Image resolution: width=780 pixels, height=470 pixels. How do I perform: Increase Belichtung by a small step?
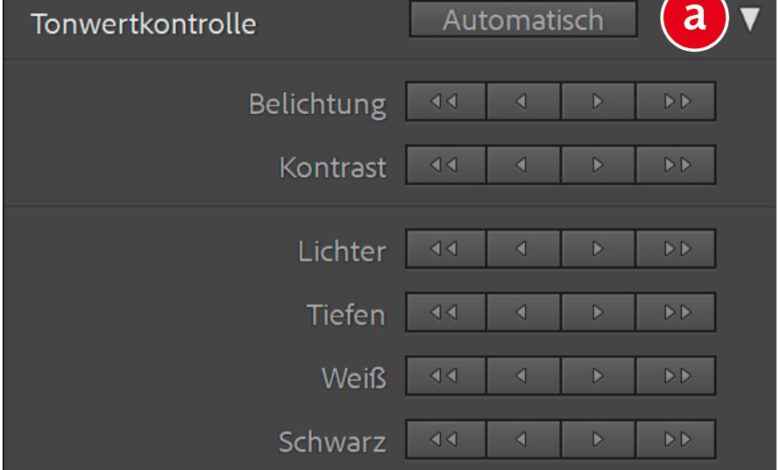(x=598, y=102)
